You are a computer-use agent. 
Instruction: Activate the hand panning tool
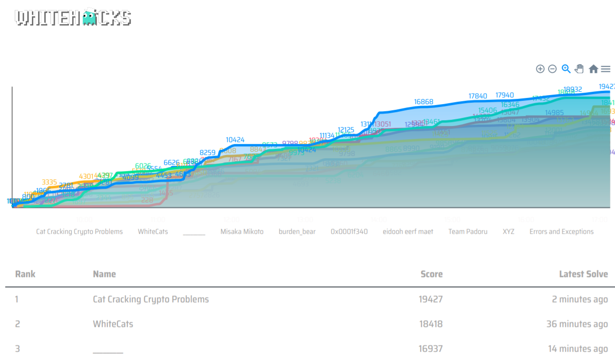click(x=579, y=69)
